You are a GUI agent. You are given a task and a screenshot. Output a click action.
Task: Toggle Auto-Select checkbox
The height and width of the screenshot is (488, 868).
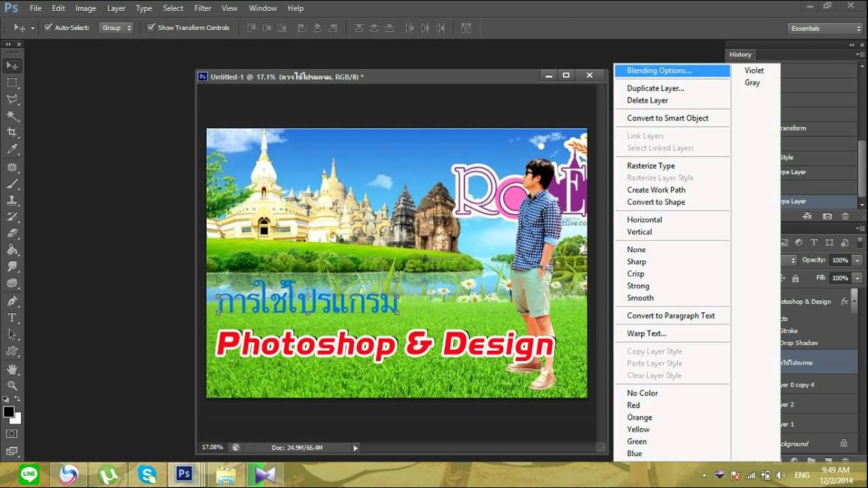click(48, 28)
